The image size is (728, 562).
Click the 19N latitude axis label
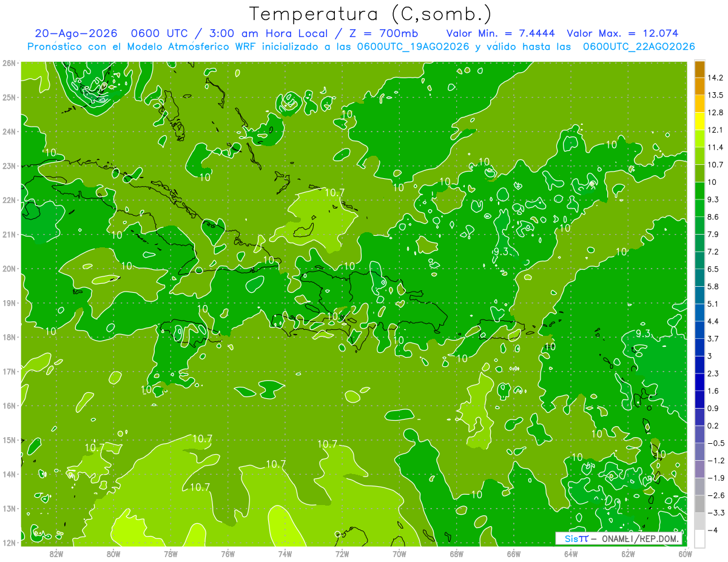click(x=9, y=303)
